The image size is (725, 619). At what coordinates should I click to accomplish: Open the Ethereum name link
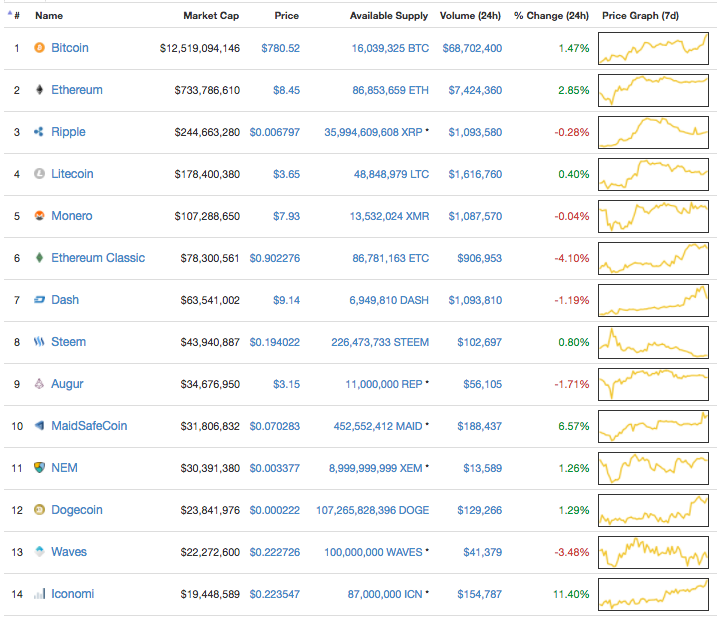[x=77, y=90]
